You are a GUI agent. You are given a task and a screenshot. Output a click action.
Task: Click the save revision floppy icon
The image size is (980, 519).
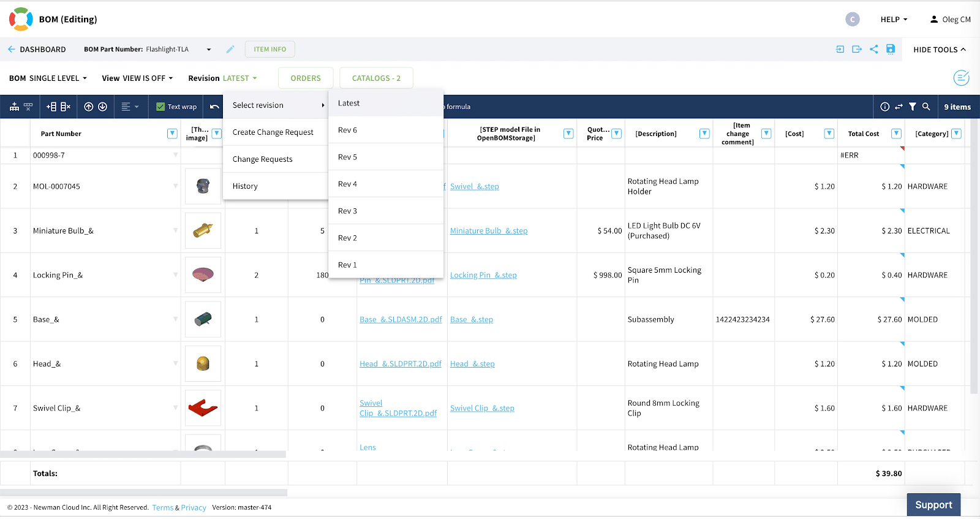tap(891, 49)
